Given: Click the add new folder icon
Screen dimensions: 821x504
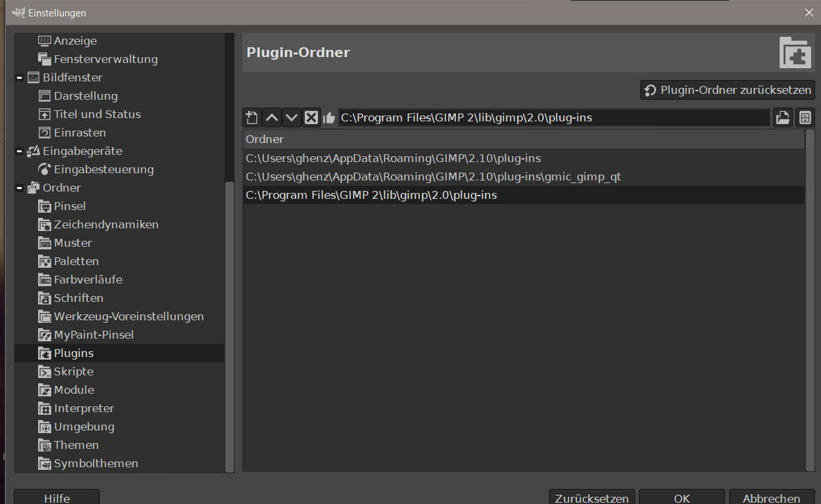Looking at the screenshot, I should (x=252, y=118).
